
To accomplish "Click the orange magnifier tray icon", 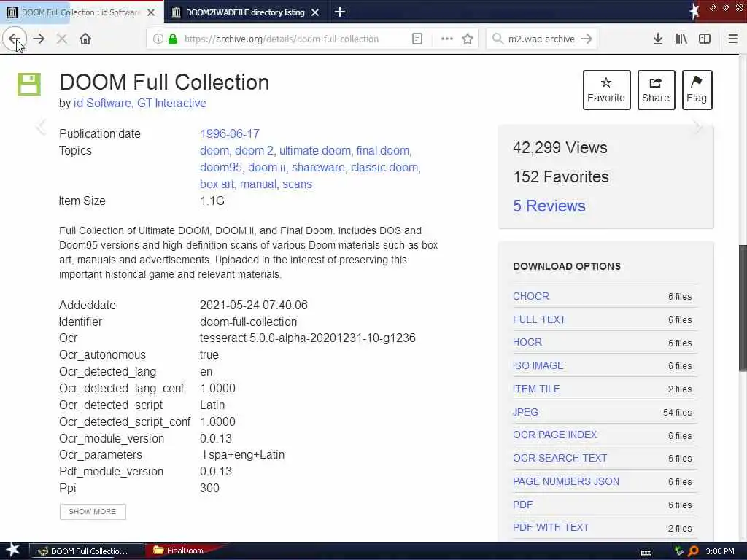I will (693, 551).
